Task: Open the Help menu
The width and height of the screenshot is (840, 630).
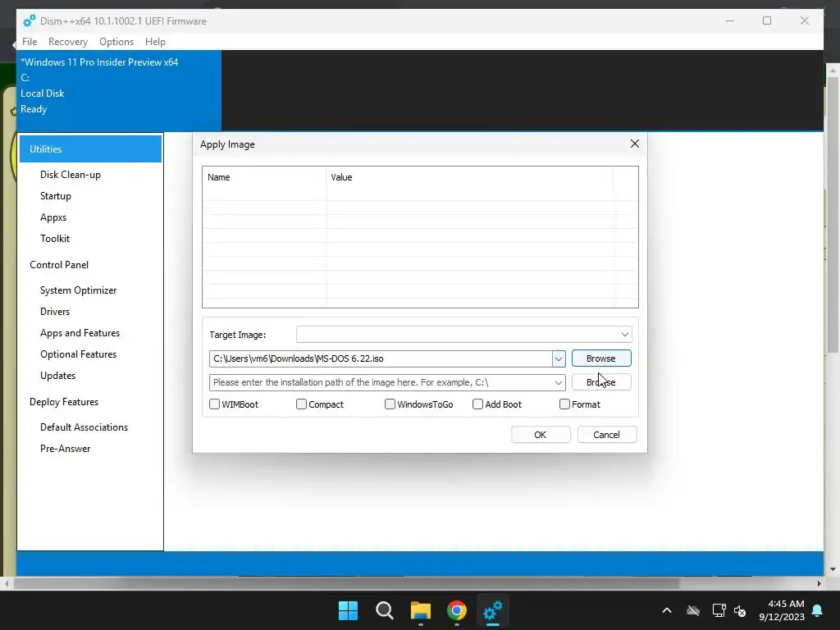Action: [155, 42]
